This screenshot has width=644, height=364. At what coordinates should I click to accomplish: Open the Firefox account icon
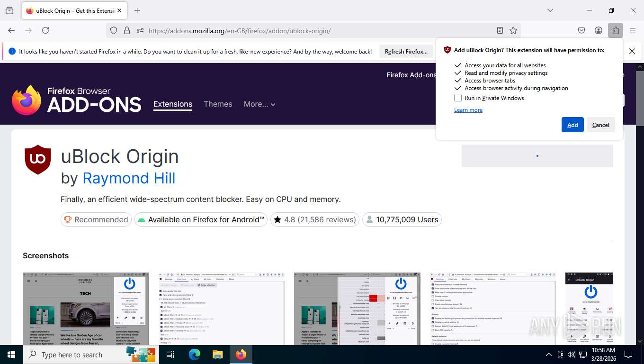pyautogui.click(x=599, y=30)
